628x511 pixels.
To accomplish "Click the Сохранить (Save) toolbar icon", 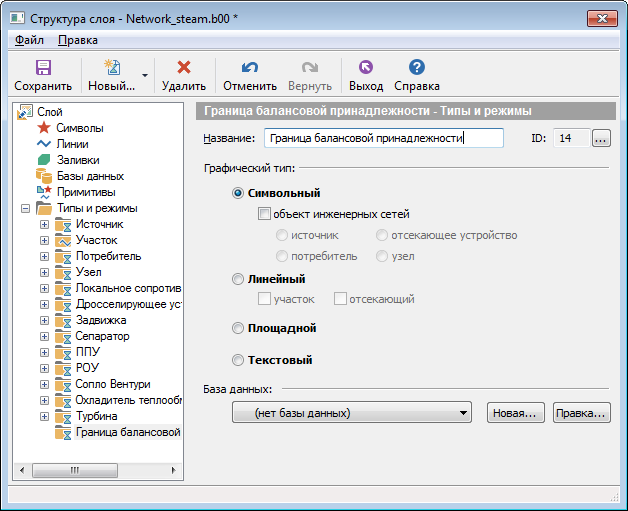I will click(x=43, y=68).
